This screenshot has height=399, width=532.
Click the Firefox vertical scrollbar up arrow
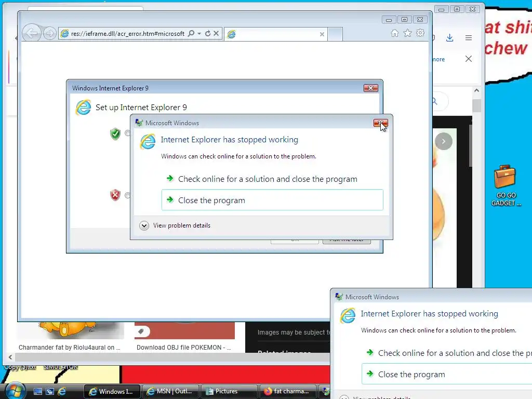476,90
